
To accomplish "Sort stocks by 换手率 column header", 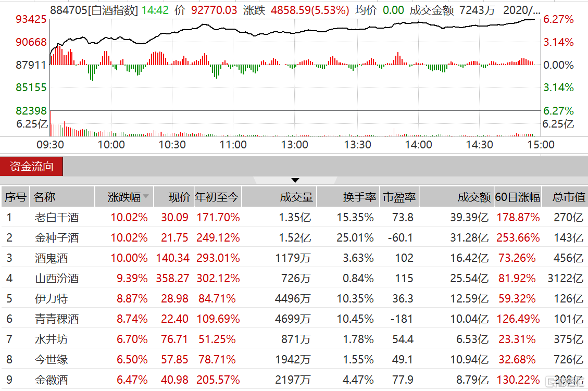I will point(348,197).
